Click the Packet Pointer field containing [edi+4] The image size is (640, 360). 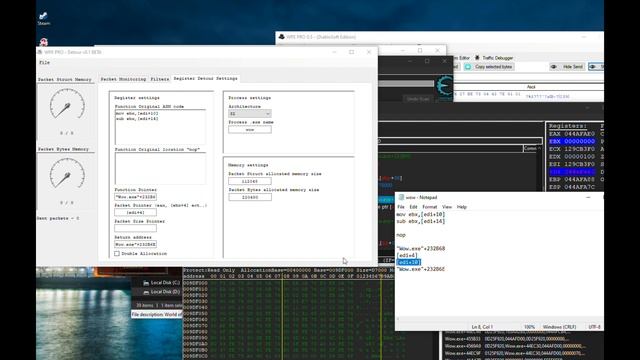[135, 213]
